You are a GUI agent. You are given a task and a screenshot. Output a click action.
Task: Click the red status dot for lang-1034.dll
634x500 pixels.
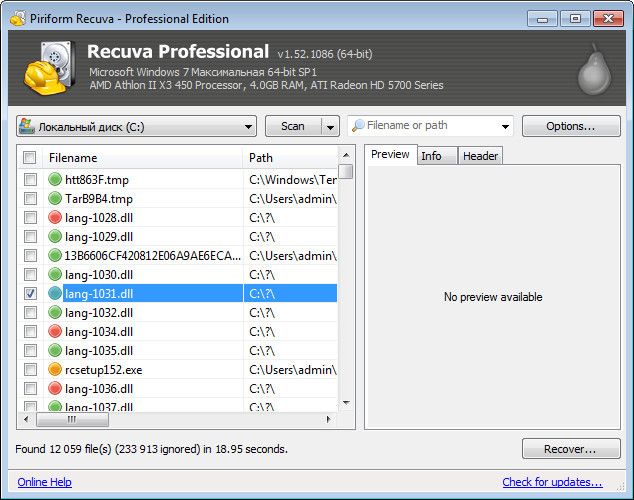pyautogui.click(x=55, y=331)
